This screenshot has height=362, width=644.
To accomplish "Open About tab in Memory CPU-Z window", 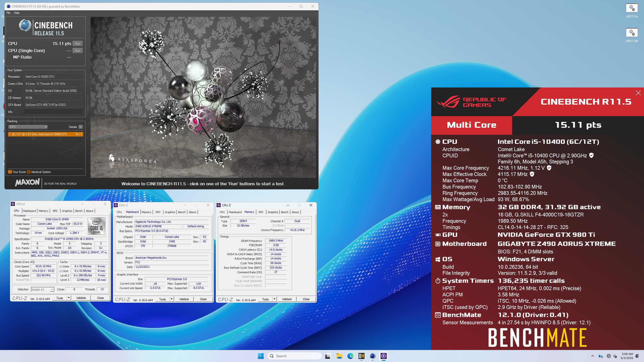I will 295,212.
